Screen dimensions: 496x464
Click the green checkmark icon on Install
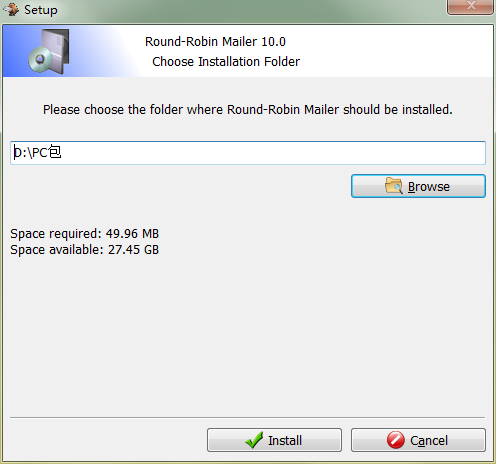pyautogui.click(x=254, y=440)
